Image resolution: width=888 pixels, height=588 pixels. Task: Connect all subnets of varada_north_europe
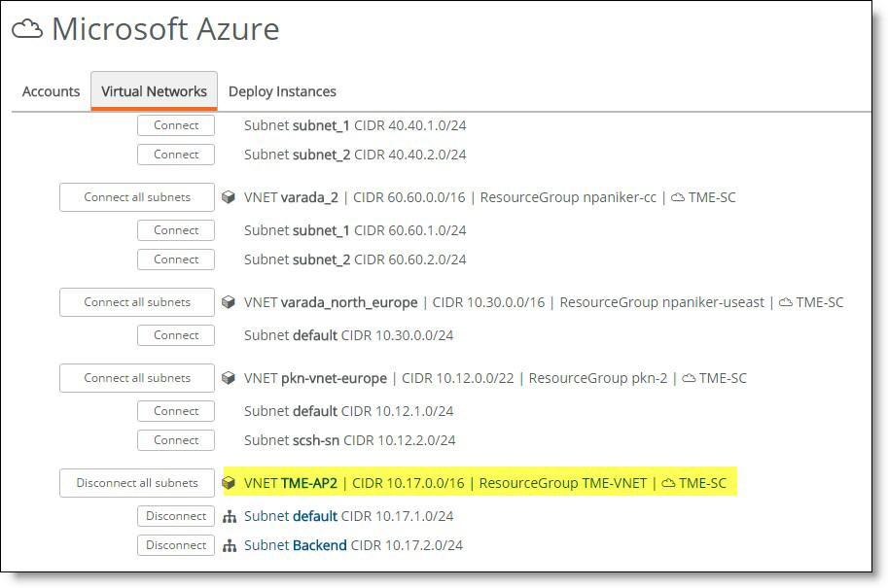point(137,302)
